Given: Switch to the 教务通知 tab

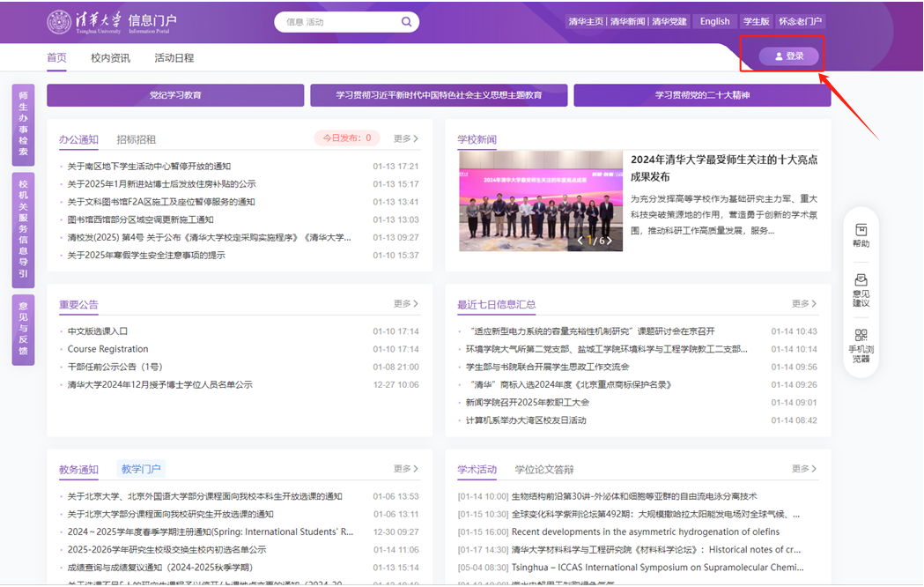Looking at the screenshot, I should 78,470.
